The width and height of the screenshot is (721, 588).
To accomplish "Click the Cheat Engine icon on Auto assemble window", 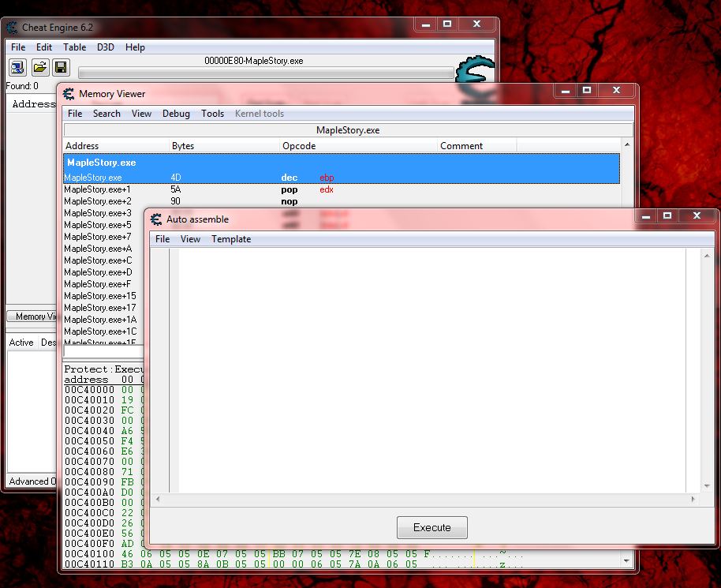I will 155,219.
